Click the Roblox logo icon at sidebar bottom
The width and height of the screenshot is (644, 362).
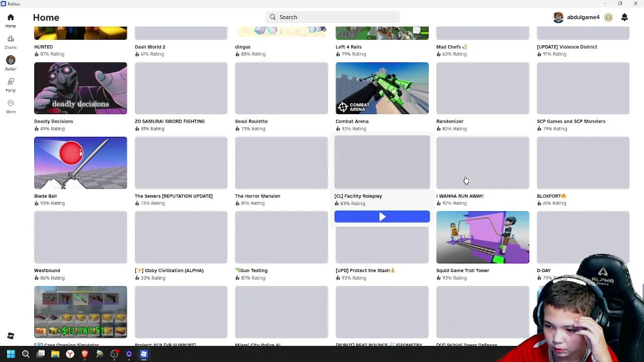[11, 336]
